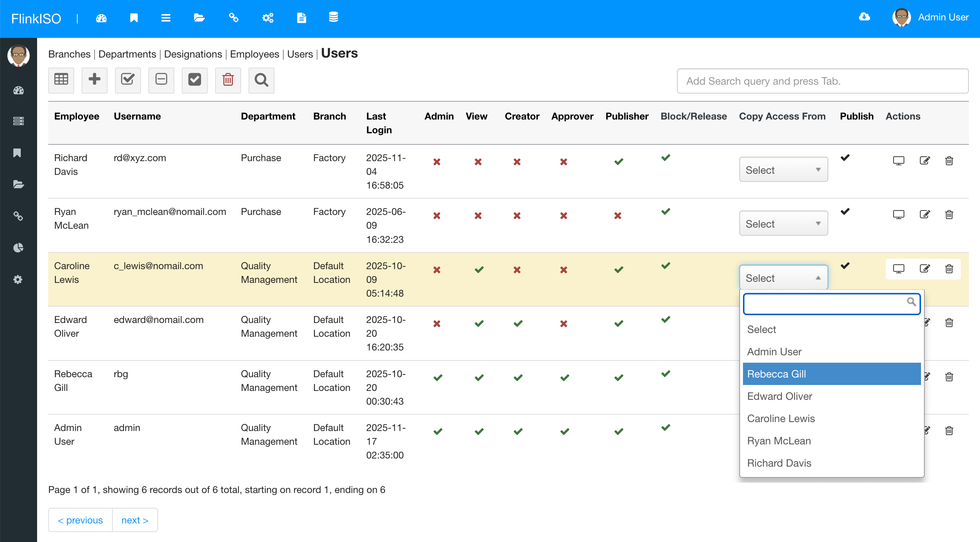Click the cloud download icon in header
The image size is (980, 542).
pyautogui.click(x=864, y=17)
